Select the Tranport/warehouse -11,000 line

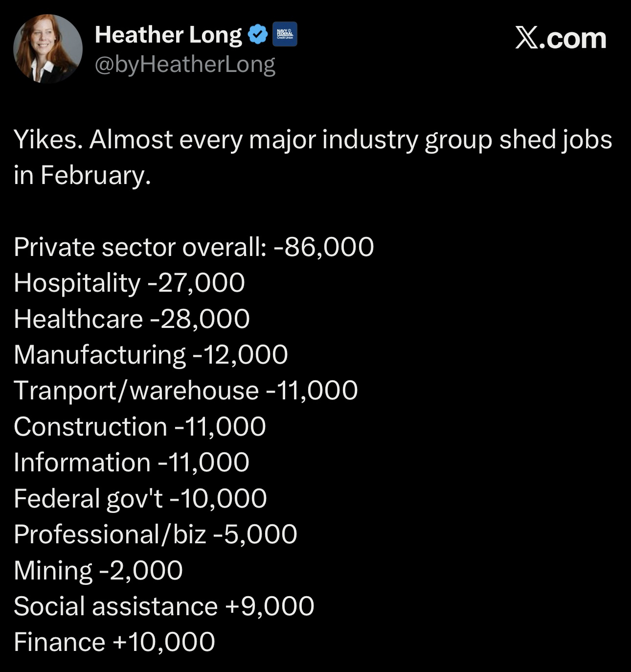[x=185, y=391]
